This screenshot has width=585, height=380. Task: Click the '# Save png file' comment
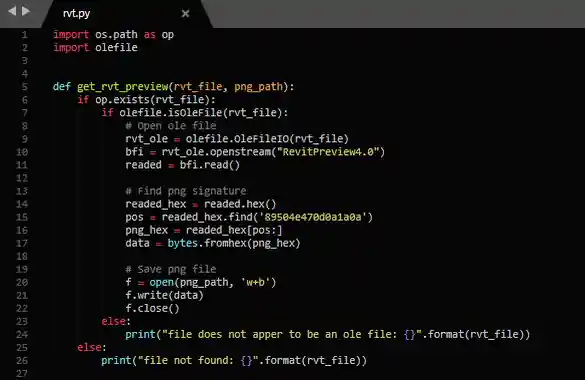pyautogui.click(x=171, y=269)
